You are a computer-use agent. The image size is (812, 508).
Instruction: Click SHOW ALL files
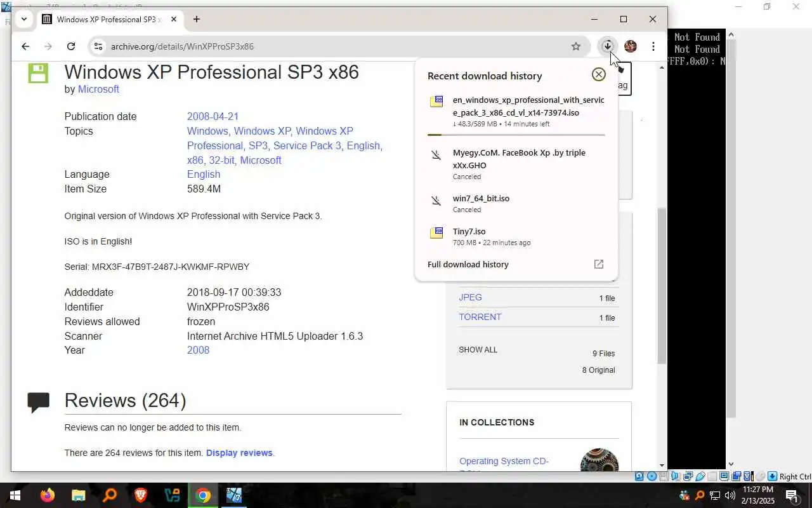478,350
